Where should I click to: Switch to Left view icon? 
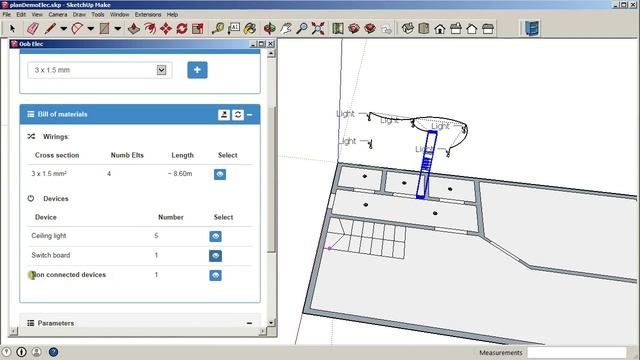coord(488,29)
